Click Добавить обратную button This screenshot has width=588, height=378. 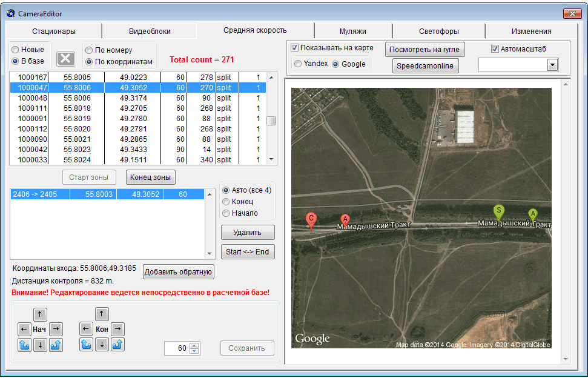[x=179, y=272]
